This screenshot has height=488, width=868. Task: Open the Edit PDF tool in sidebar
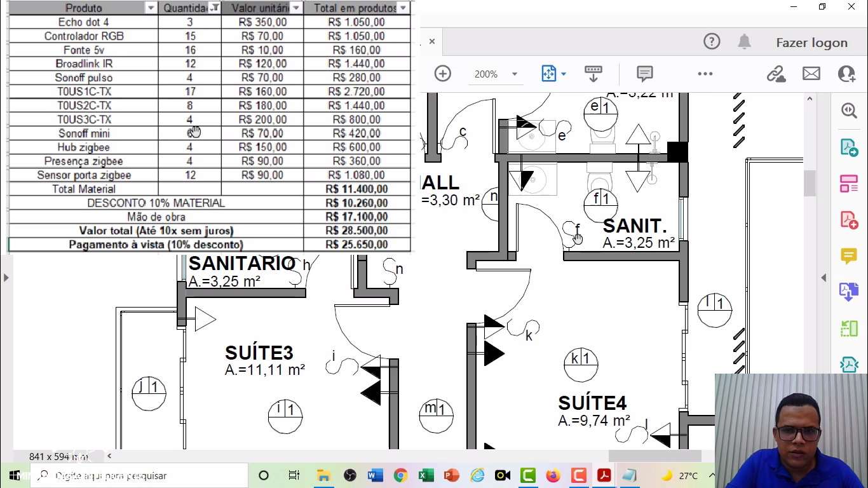tap(849, 184)
